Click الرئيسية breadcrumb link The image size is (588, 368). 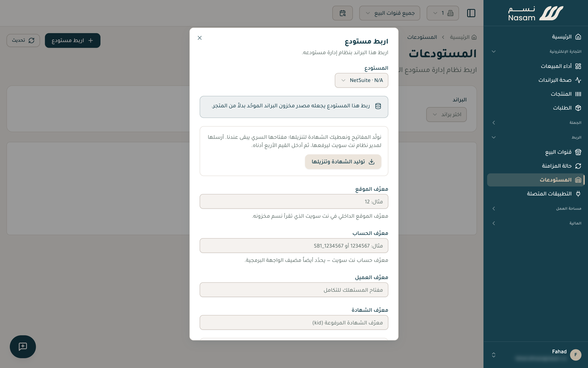(460, 37)
